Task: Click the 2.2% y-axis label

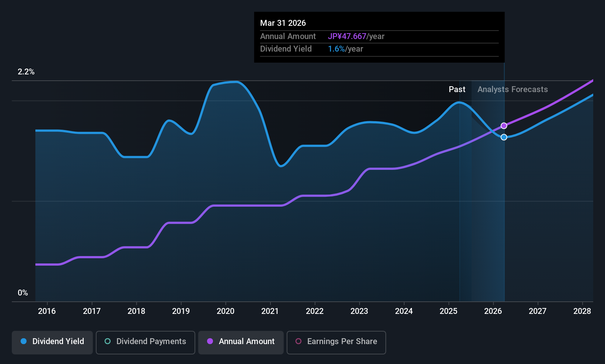Action: [x=26, y=72]
